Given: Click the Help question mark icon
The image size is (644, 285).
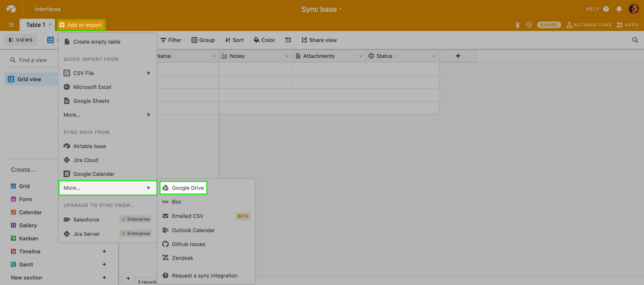Looking at the screenshot, I should pyautogui.click(x=606, y=9).
